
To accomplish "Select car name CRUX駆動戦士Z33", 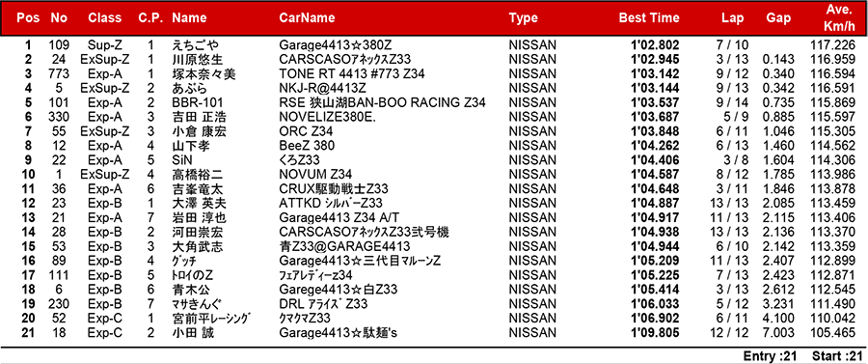I will tap(334, 189).
